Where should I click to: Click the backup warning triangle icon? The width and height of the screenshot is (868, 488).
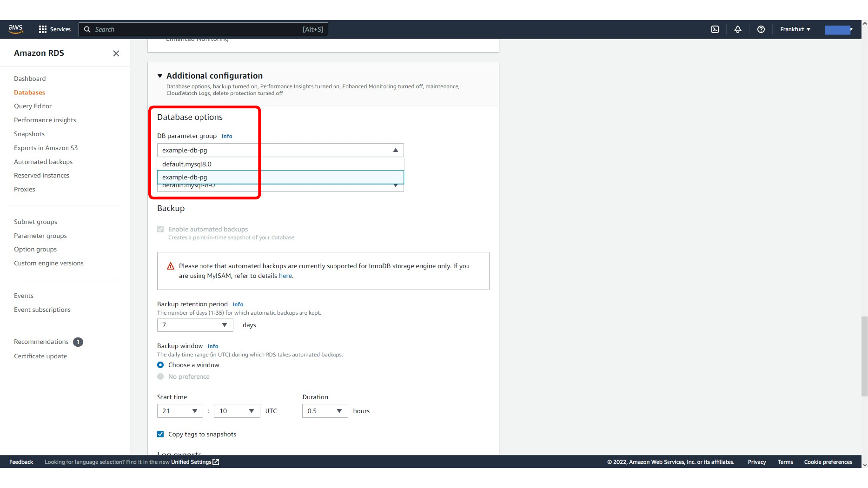pyautogui.click(x=171, y=266)
